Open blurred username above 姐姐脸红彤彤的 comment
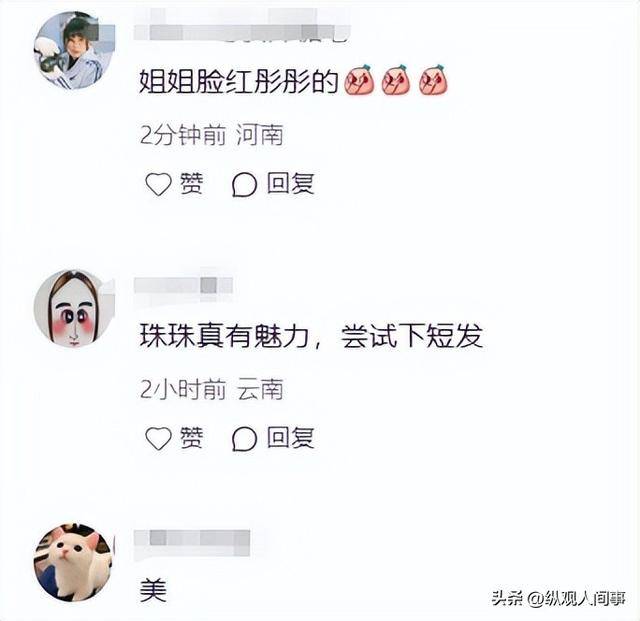Viewport: 640px width, 621px height. pyautogui.click(x=242, y=32)
